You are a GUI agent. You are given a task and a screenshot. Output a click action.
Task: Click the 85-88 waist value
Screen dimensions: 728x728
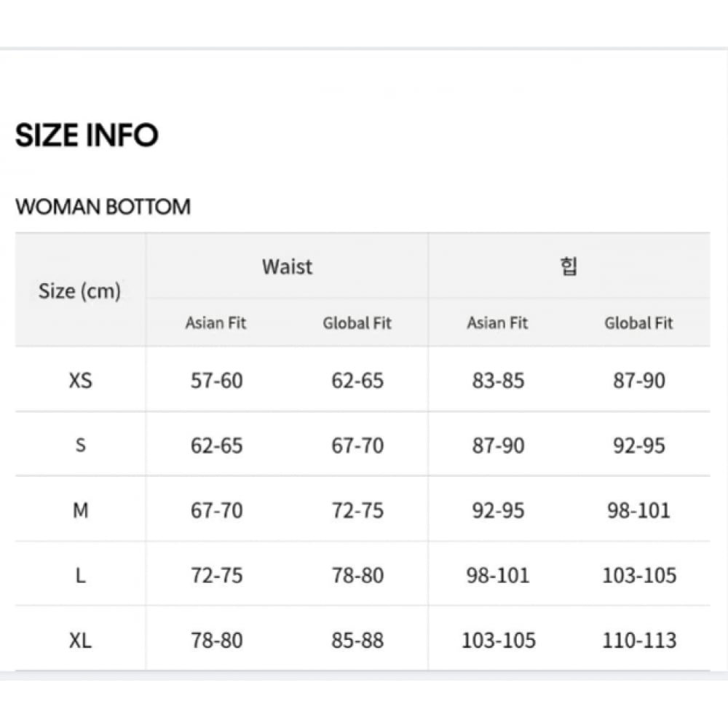click(357, 641)
